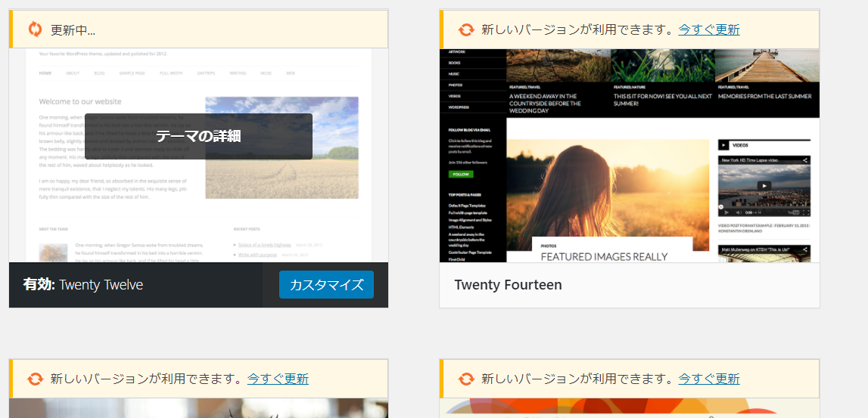Open テーマの詳細 for Twenty Twelve

[198, 136]
